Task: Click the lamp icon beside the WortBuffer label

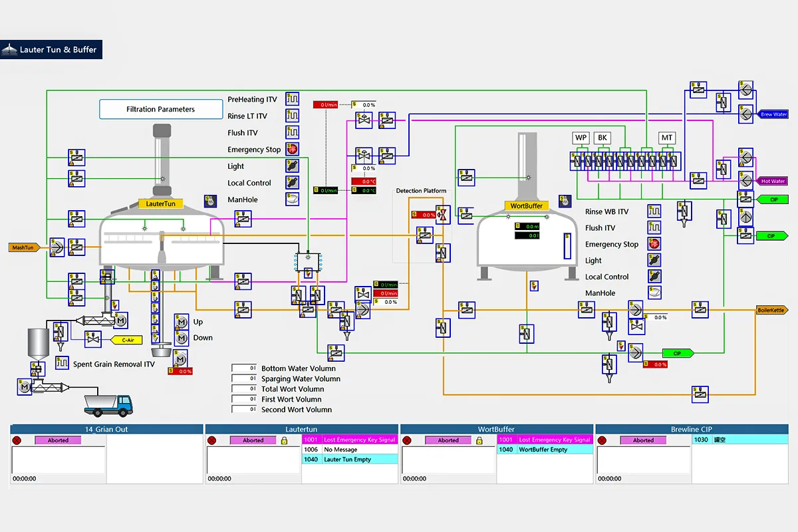Action: pyautogui.click(x=565, y=201)
